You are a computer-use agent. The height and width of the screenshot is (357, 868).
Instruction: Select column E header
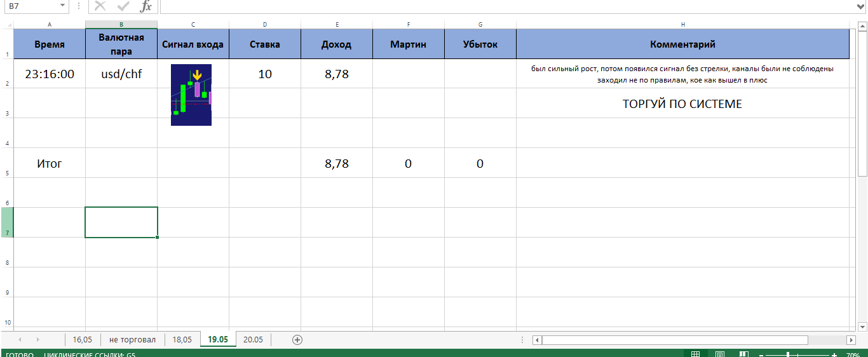pos(337,24)
